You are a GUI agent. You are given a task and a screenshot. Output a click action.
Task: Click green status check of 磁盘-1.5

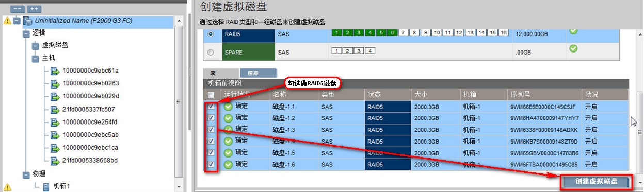[x=228, y=153]
